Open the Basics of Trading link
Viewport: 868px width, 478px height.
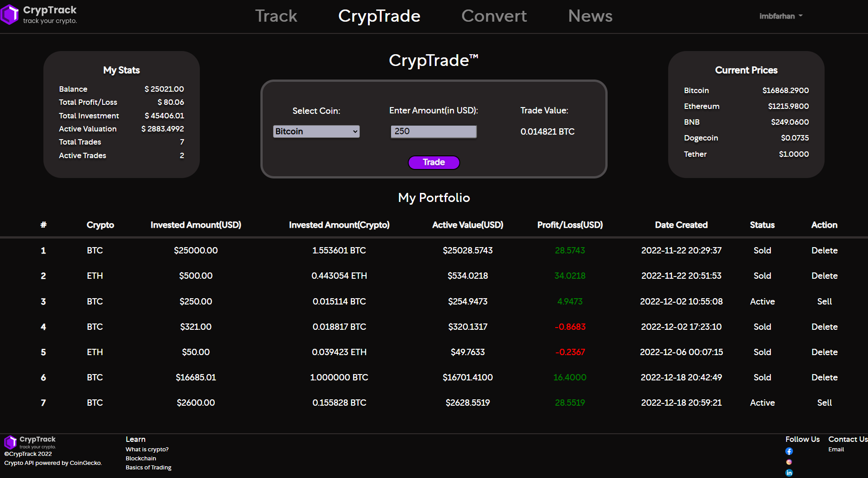point(148,468)
